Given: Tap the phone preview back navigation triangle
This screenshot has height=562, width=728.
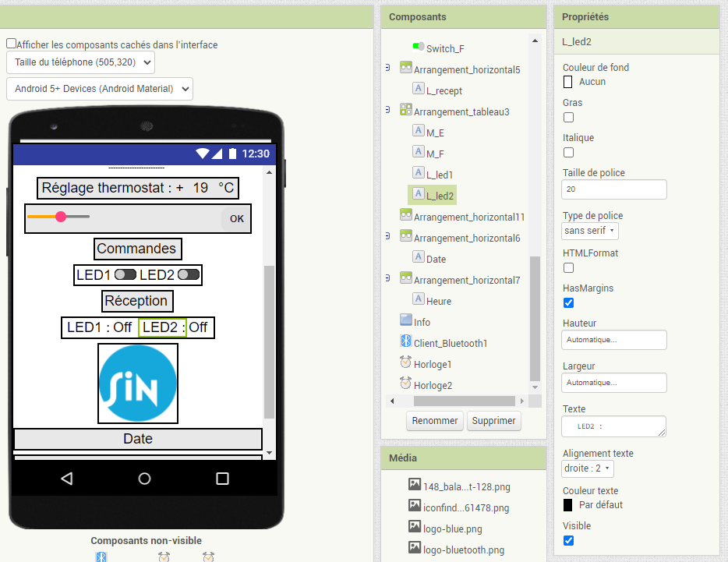Looking at the screenshot, I should [x=67, y=479].
